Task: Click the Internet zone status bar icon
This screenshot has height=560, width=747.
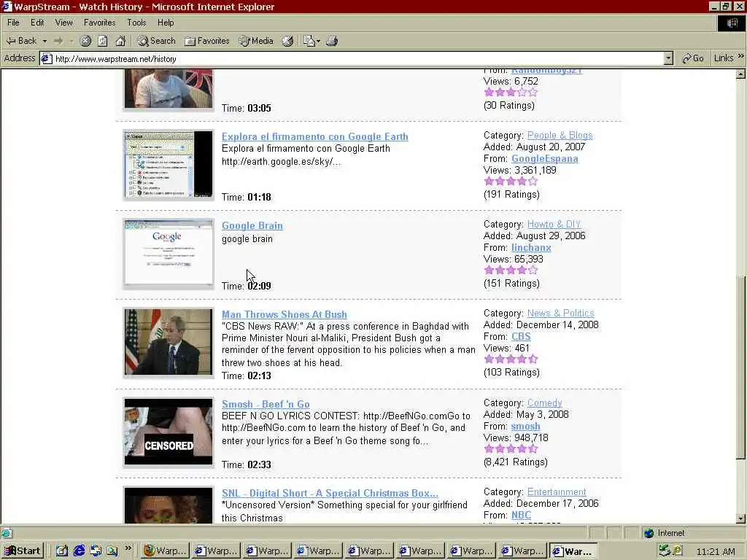Action: 649,533
